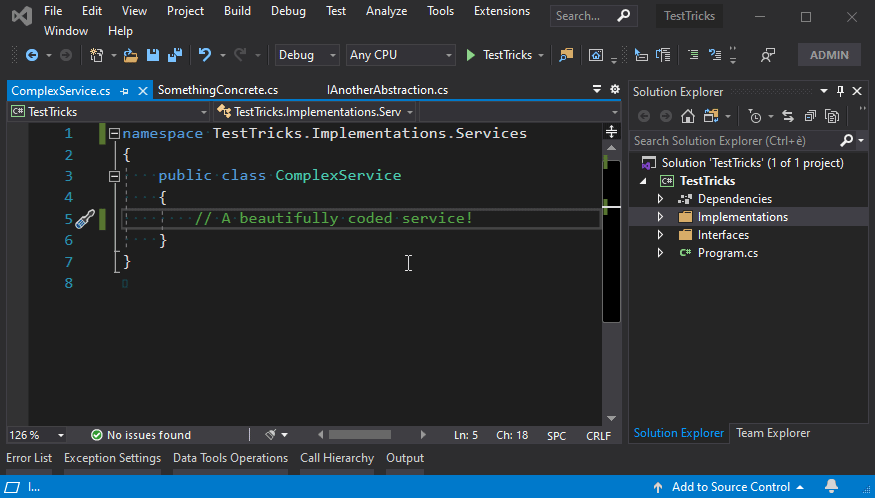Switch to the Team Explorer tab
875x498 pixels.
[x=773, y=433]
